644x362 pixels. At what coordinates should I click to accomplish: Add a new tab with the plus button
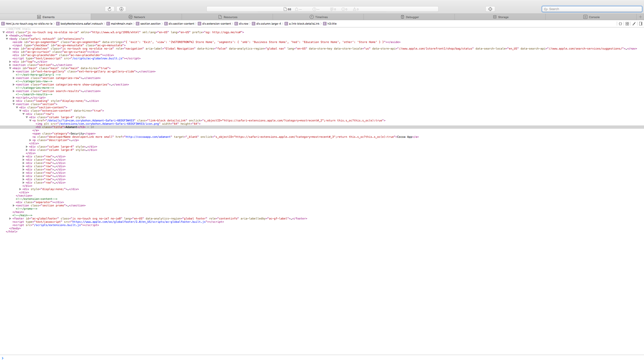(640, 17)
